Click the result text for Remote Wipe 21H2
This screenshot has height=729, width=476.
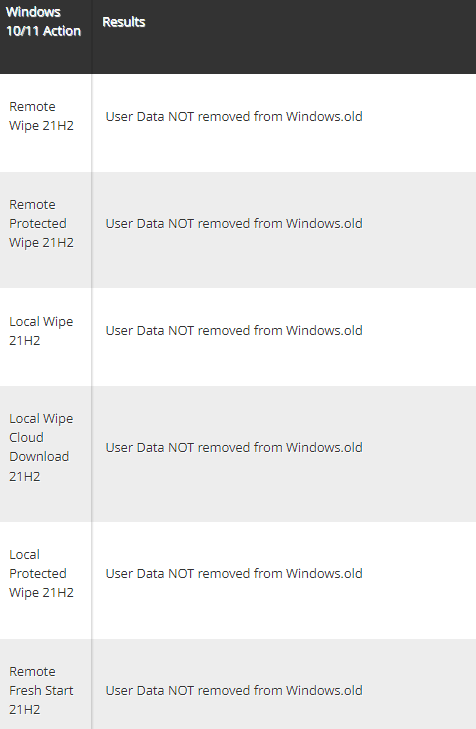[234, 116]
